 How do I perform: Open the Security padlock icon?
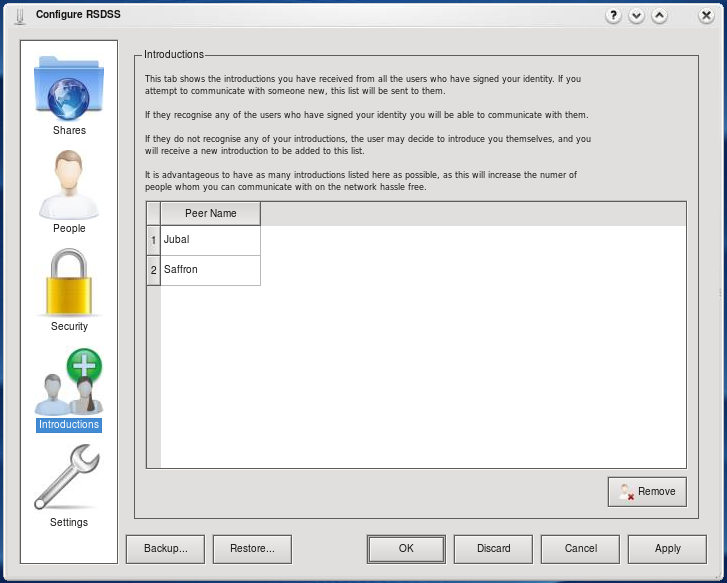tap(69, 283)
